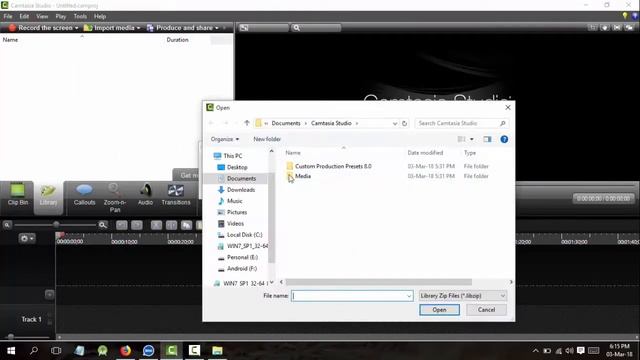
Task: Open the File menu
Action: tap(8, 16)
